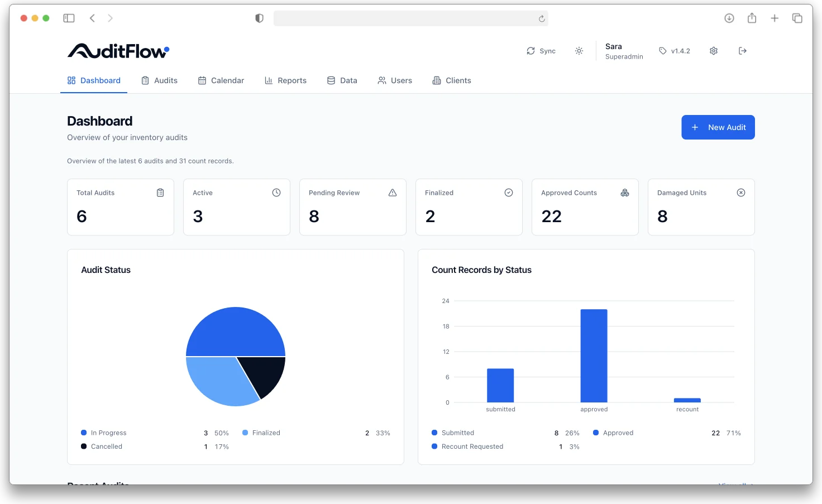822x504 pixels.
Task: Toggle the browser sidebar icon
Action: tap(69, 18)
